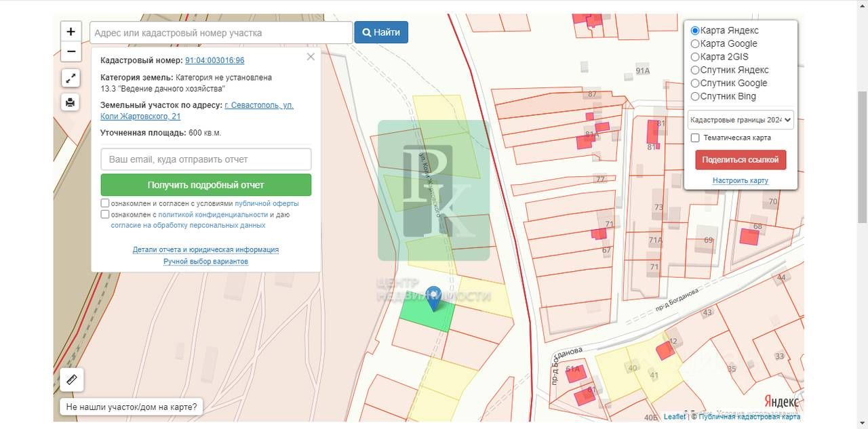Select Карта Google radio option
The width and height of the screenshot is (868, 429).
tap(695, 43)
